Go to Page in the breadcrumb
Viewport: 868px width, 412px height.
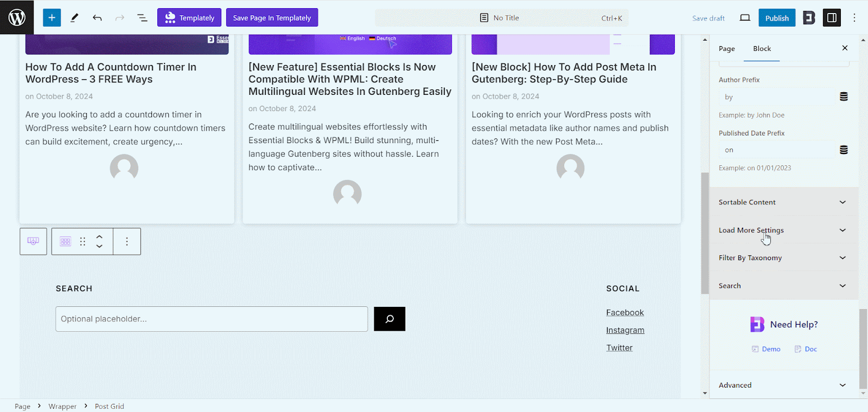[x=22, y=406]
